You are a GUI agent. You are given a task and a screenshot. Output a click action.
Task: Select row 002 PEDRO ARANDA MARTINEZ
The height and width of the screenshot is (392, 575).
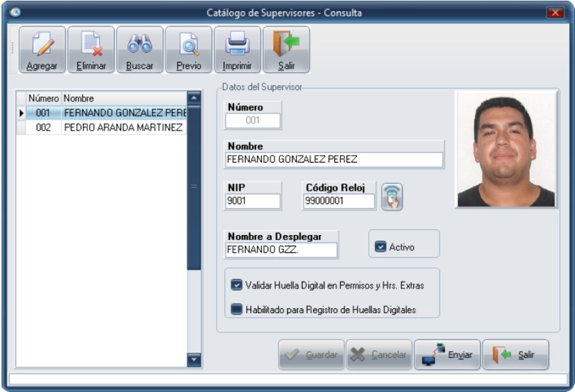(122, 128)
